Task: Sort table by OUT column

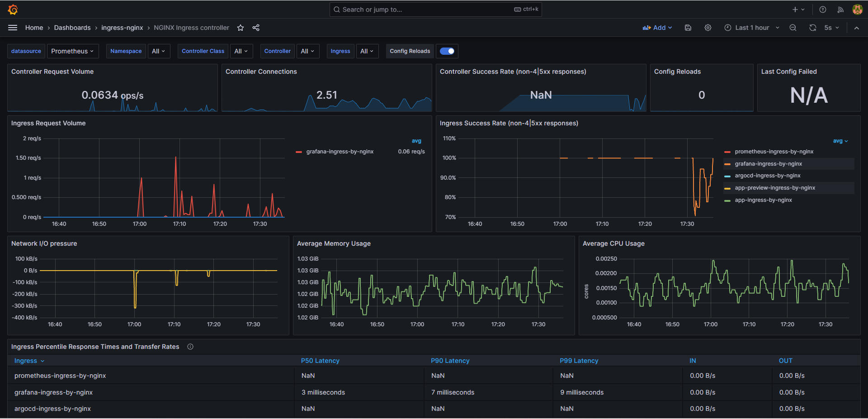Action: 785,361
